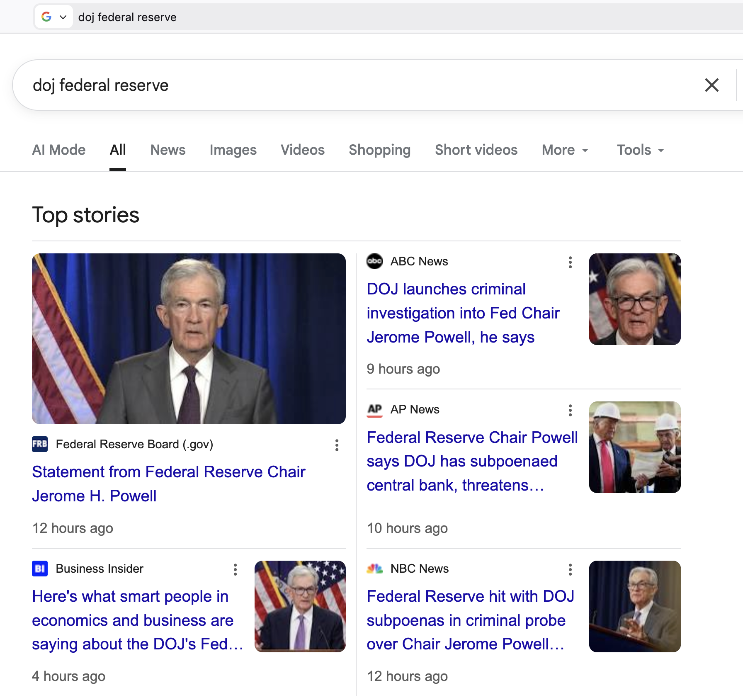
Task: Select the All results tab
Action: click(x=118, y=150)
